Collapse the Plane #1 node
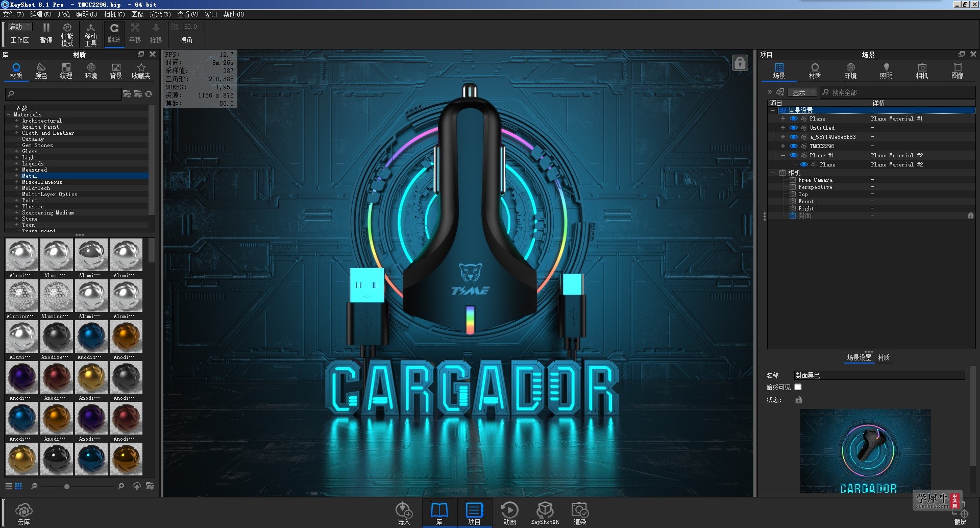This screenshot has height=528, width=980. (x=783, y=155)
